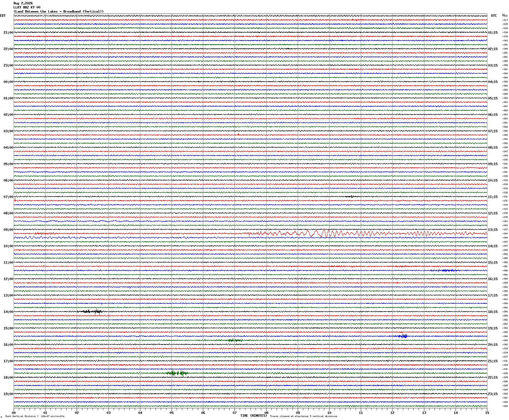Click "Traces clipped at plus/minus 5 vertical divisions" note
This screenshot has width=509, height=420.
tap(304, 416)
